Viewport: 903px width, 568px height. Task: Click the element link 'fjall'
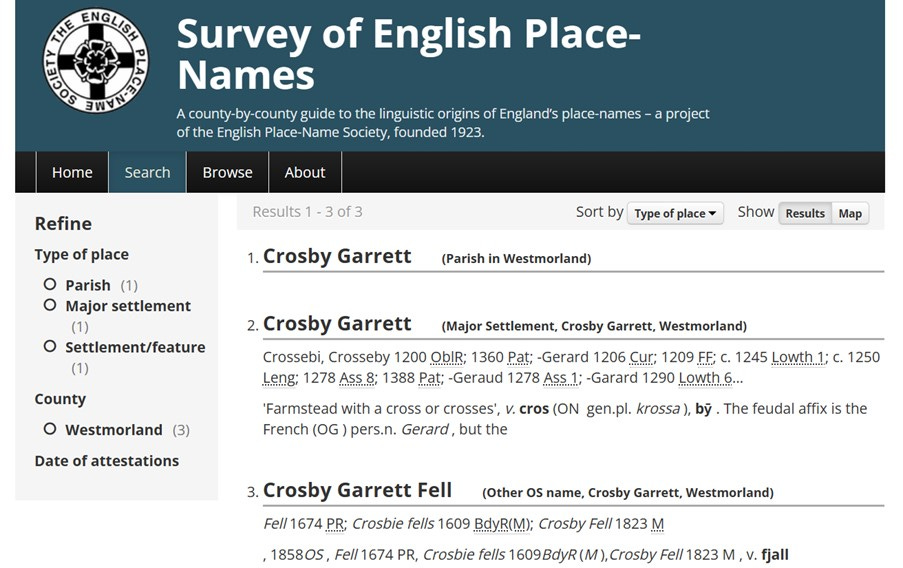click(x=775, y=555)
